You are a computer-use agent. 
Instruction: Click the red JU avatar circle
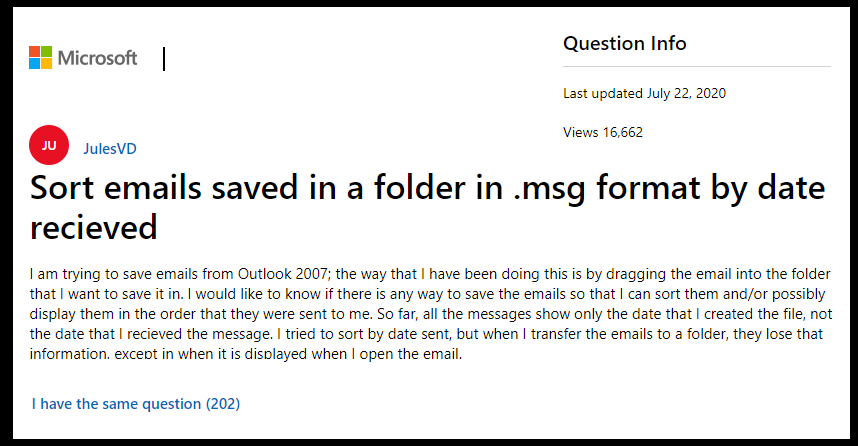click(49, 145)
